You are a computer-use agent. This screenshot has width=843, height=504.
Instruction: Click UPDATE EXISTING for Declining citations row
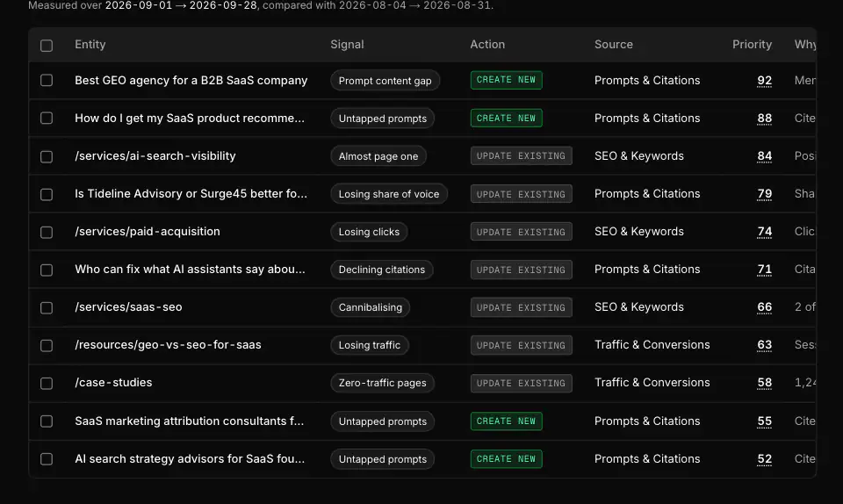521,270
